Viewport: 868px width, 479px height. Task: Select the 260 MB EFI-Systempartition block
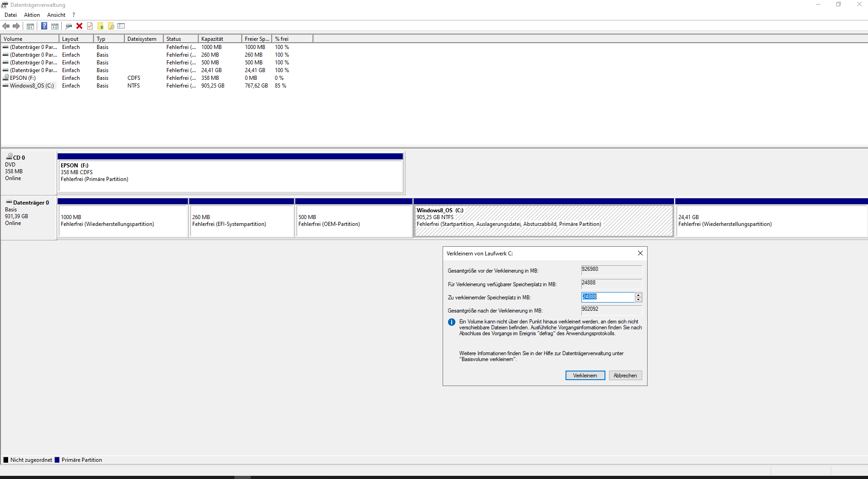[x=242, y=218]
